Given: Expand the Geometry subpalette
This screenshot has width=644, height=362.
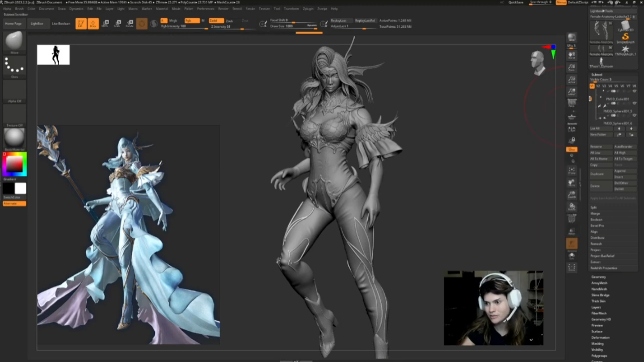Looking at the screenshot, I should click(x=599, y=277).
